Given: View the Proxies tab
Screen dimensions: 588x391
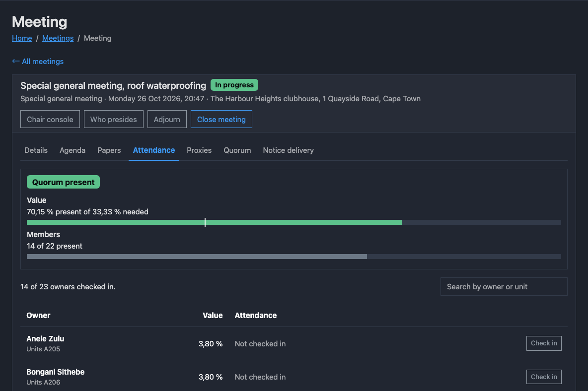Looking at the screenshot, I should [199, 150].
